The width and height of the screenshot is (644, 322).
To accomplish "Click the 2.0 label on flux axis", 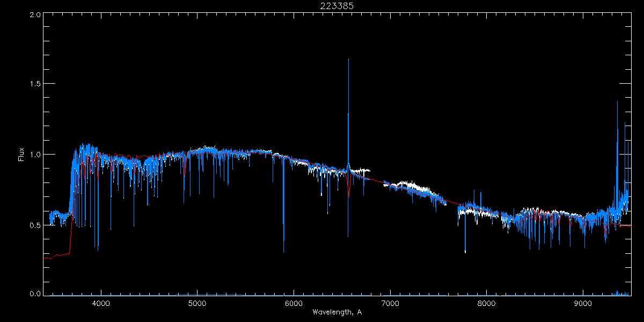I will [x=35, y=15].
